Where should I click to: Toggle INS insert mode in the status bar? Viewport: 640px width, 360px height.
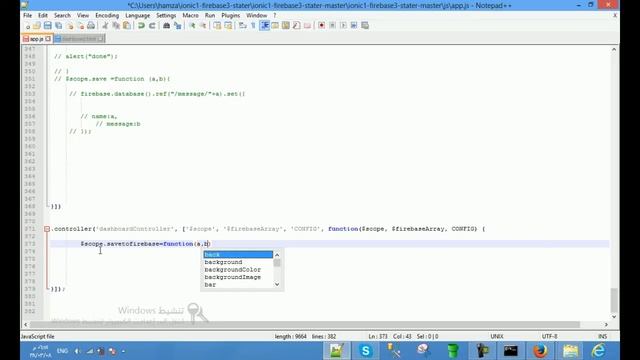[602, 336]
